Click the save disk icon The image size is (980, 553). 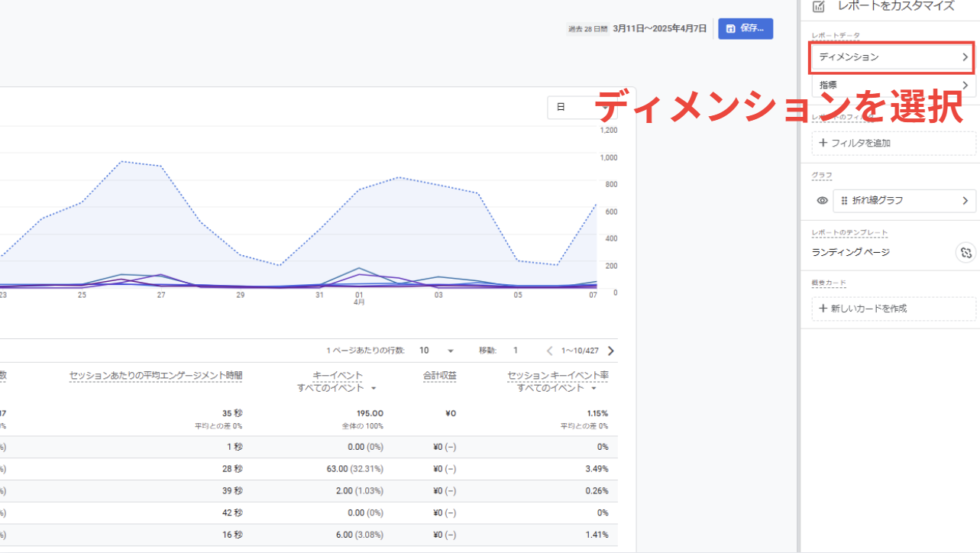[731, 29]
